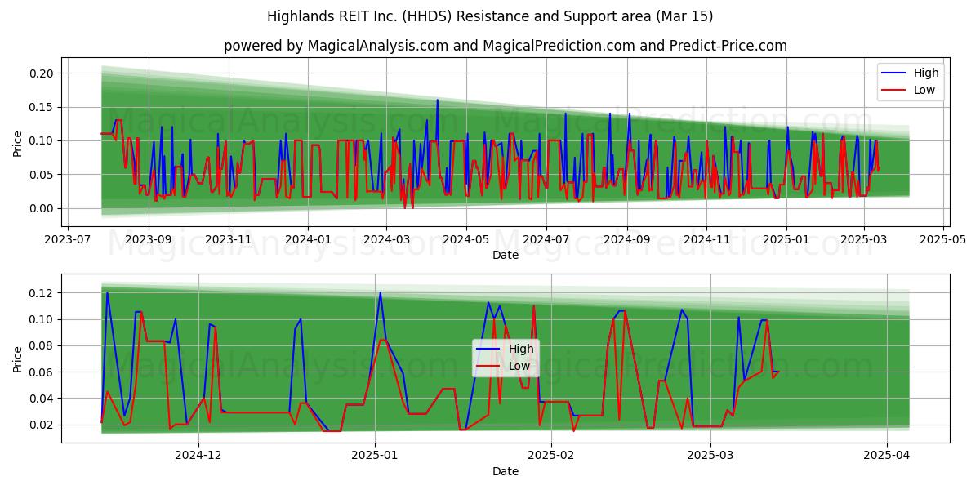This screenshot has height=490, width=980.
Task: Click the '2023-07' tick label
Action: [68, 240]
